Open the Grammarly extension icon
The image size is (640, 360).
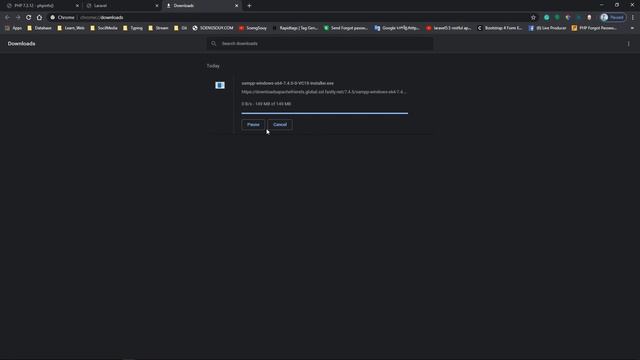pyautogui.click(x=547, y=18)
